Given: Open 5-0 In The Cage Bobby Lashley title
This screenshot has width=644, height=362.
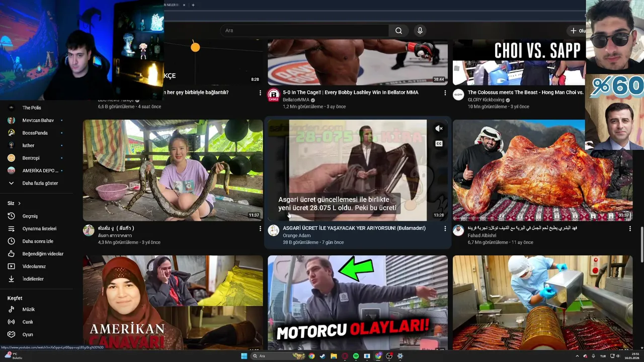Looking at the screenshot, I should click(351, 93).
